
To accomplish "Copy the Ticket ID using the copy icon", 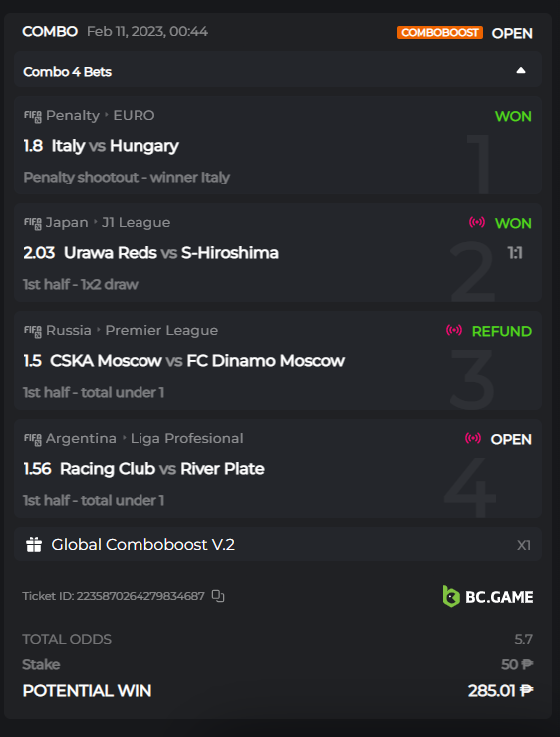I will pyautogui.click(x=218, y=596).
